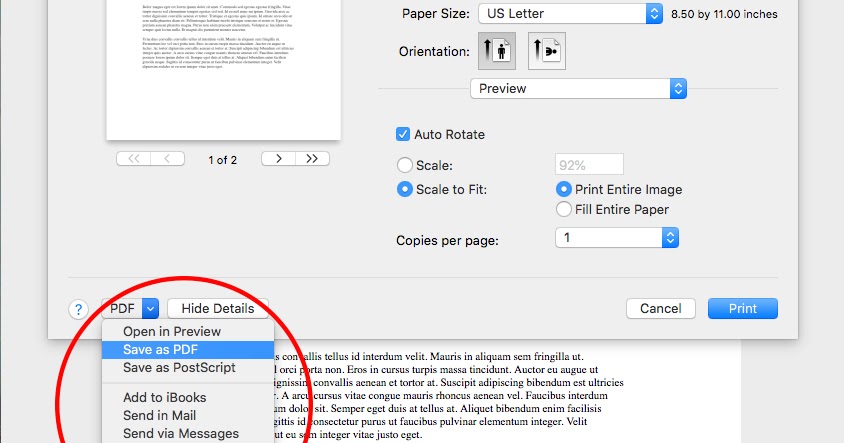844x443 pixels.
Task: Click the '8.50 by 11.00 inches' text
Action: pos(724,15)
